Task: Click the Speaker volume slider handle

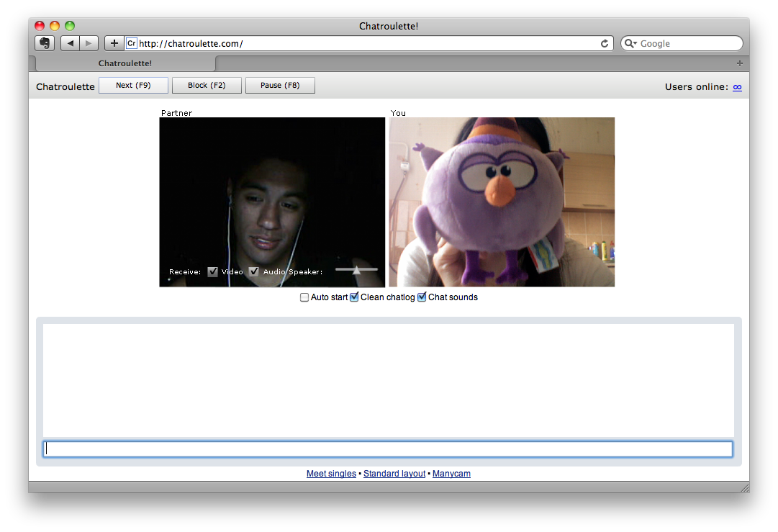Action: click(356, 269)
